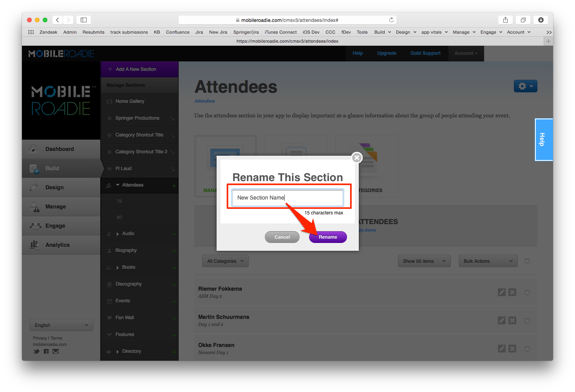Close the Rename This Section dialog
The height and width of the screenshot is (392, 575).
click(x=356, y=158)
